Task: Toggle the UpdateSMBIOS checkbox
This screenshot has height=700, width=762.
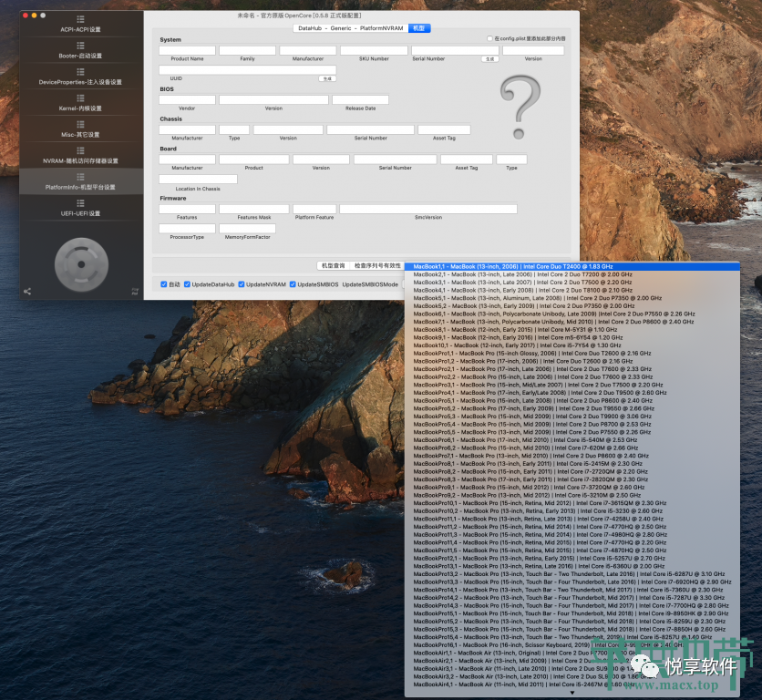Action: point(293,284)
